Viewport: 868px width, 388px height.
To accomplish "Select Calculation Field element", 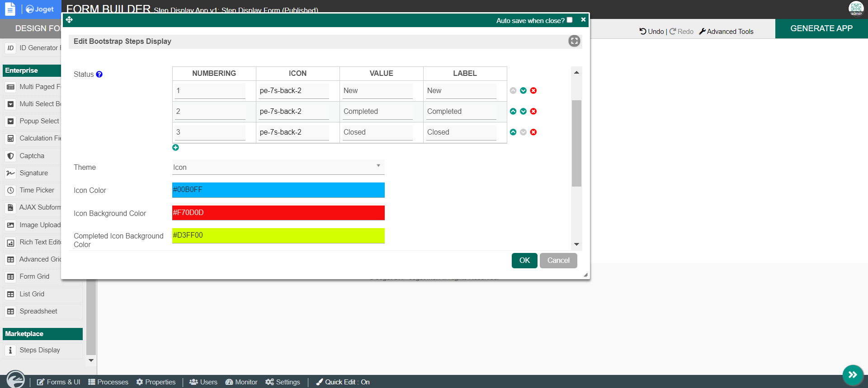I will (33, 138).
